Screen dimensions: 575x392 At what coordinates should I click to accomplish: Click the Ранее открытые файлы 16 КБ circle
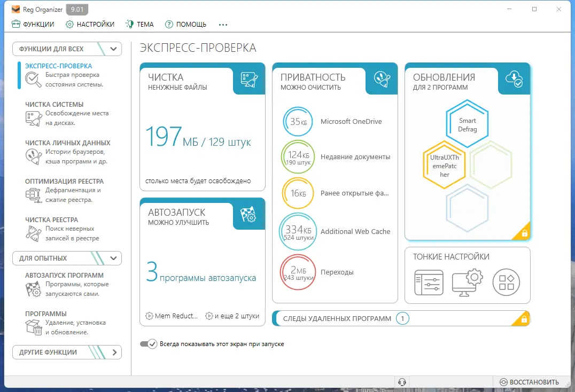click(298, 193)
